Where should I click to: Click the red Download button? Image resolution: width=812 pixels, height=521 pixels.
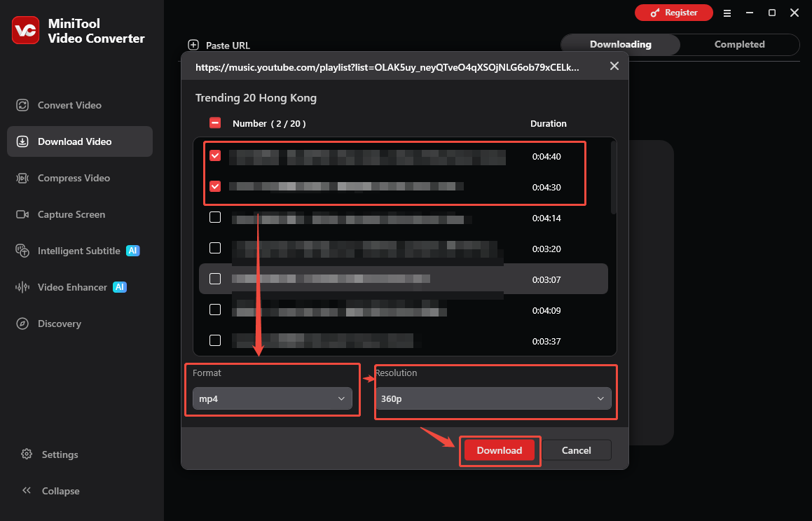click(500, 450)
